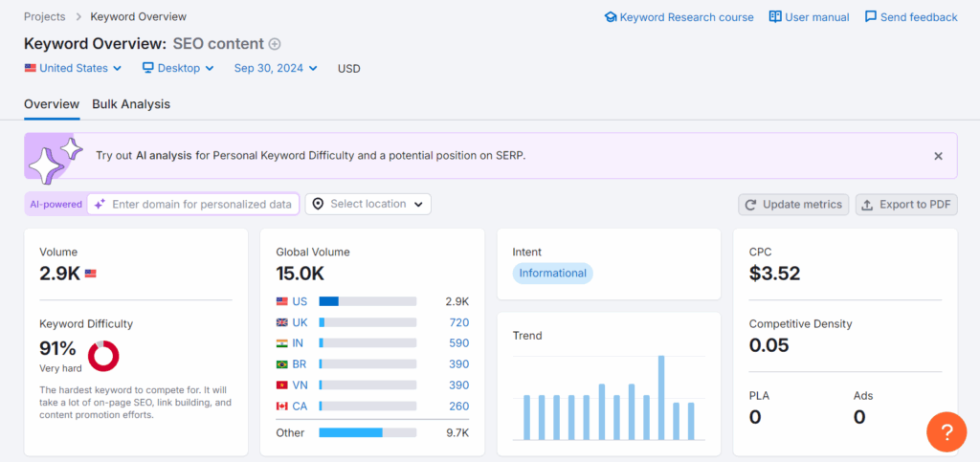The width and height of the screenshot is (980, 462).
Task: Click the tallest bar in Trend chart
Action: pos(661,398)
